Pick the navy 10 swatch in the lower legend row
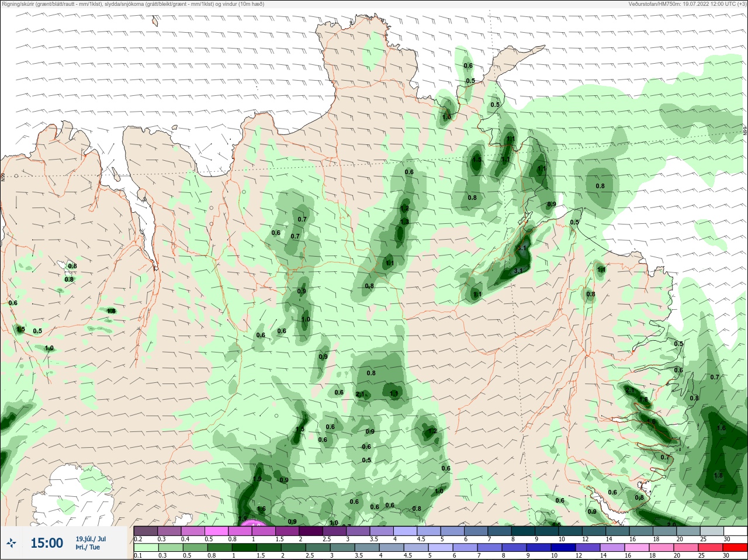The height and width of the screenshot is (560, 748). 563,548
